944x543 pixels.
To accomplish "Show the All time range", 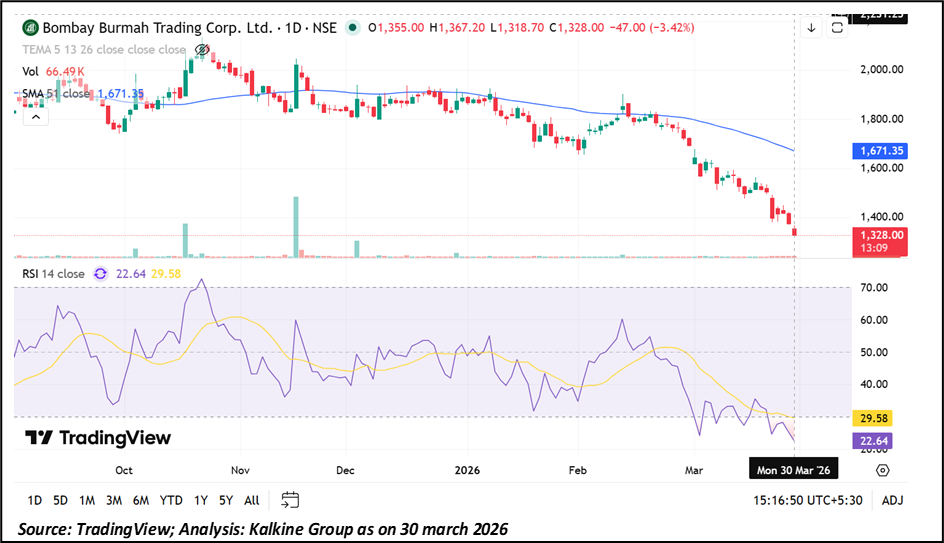I will 251,500.
